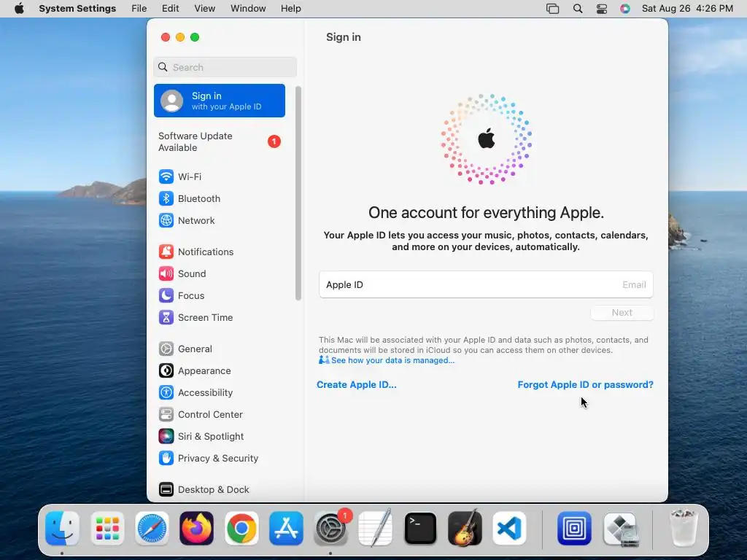Open Boot Camp Assistant from the Dock

(620, 529)
